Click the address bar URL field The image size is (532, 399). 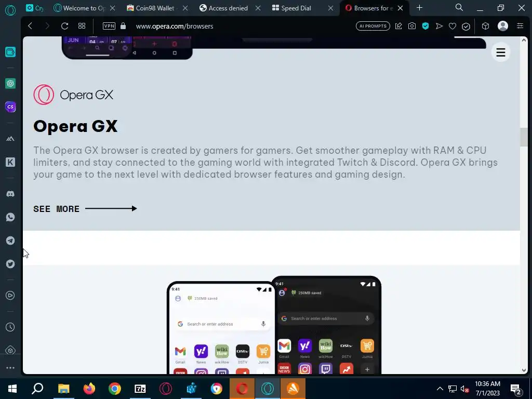[175, 26]
